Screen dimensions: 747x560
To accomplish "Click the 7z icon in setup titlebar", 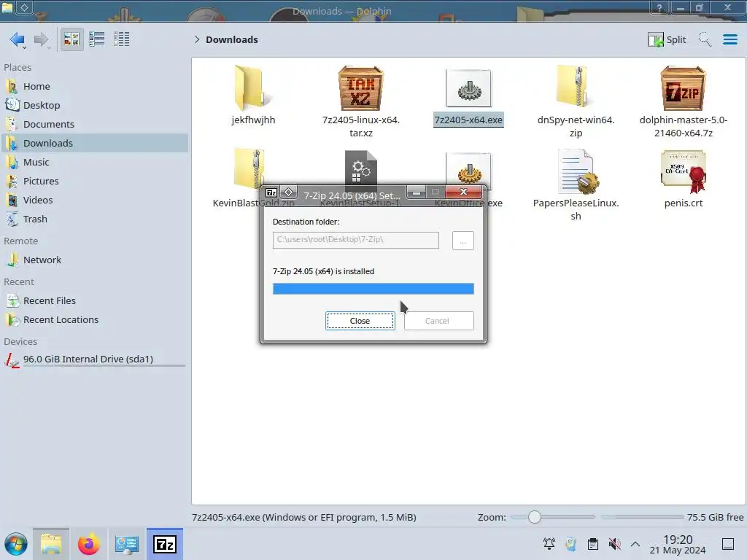I will (271, 192).
